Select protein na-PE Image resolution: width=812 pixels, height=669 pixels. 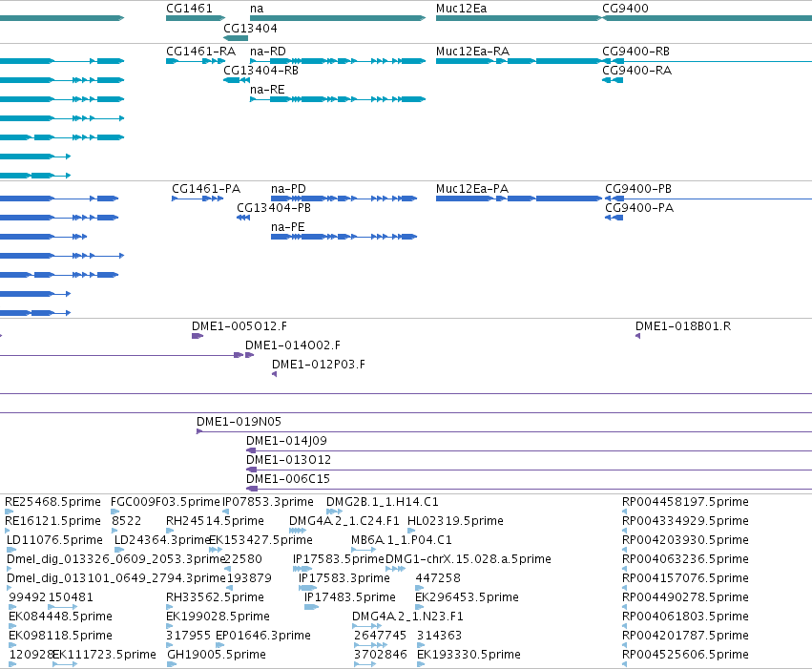point(288,227)
